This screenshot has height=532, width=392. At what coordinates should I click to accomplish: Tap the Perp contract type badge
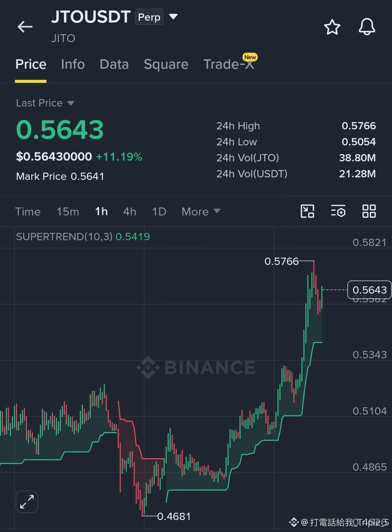tap(149, 17)
